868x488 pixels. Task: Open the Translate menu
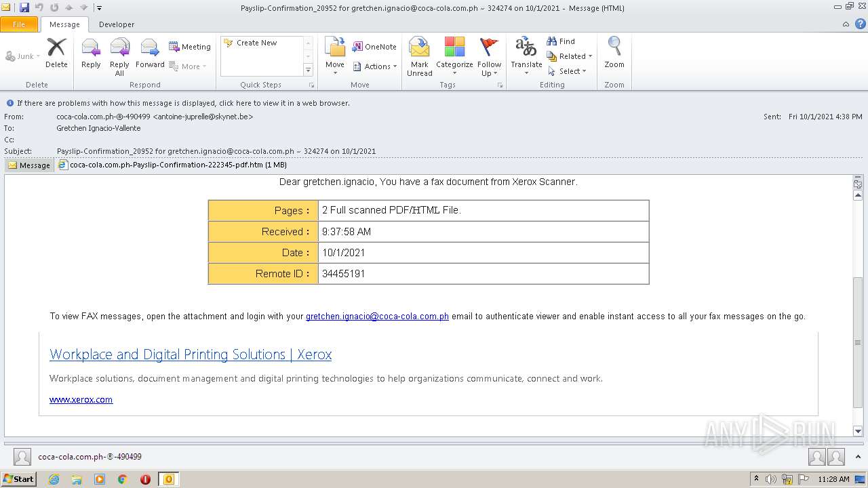coord(526,56)
